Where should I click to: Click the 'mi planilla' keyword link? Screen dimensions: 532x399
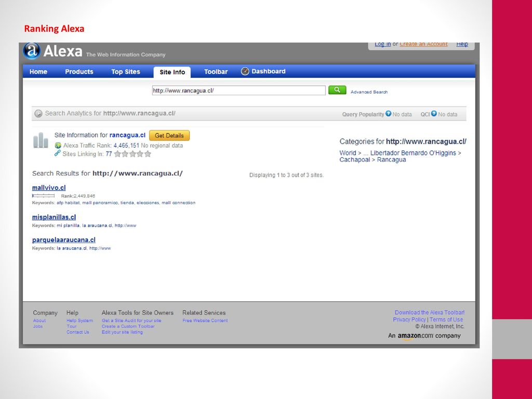tap(68, 225)
